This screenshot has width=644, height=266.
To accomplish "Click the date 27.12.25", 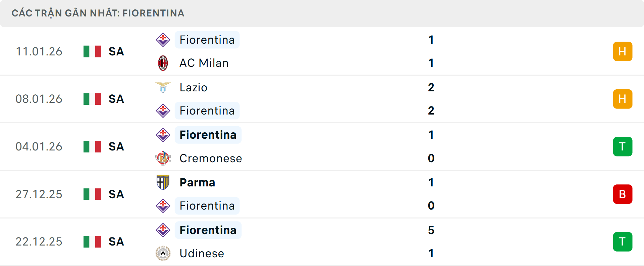I will click(39, 194).
